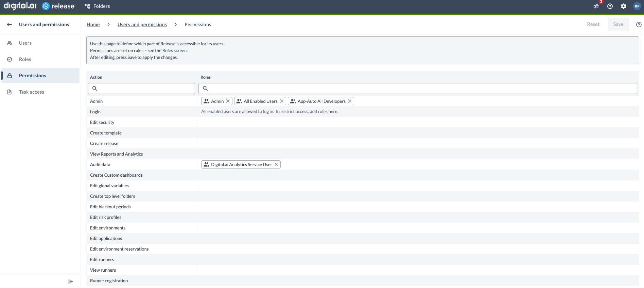Select Edit applications label
Image resolution: width=644 pixels, height=288 pixels.
click(106, 238)
